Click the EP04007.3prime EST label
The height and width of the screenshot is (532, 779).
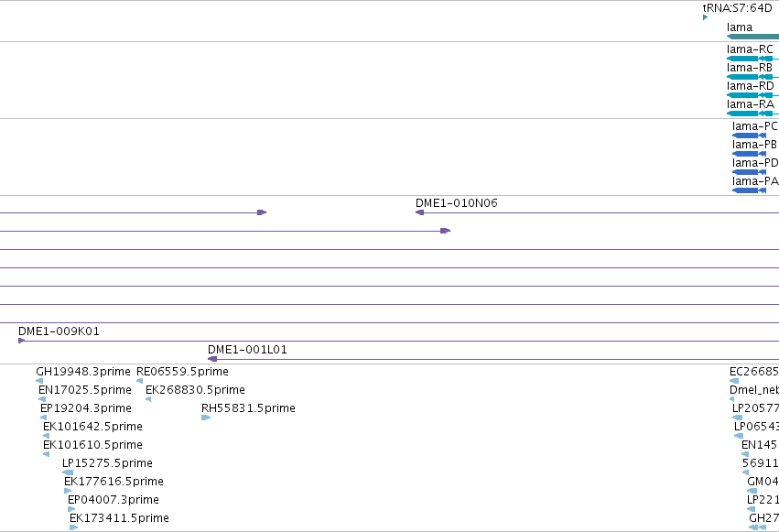coord(114,500)
